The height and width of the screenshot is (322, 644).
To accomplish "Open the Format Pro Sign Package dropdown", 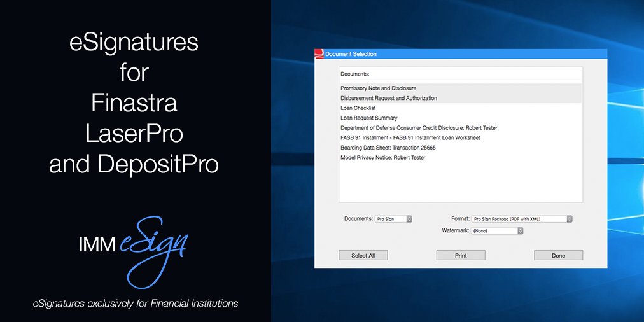I will click(522, 219).
